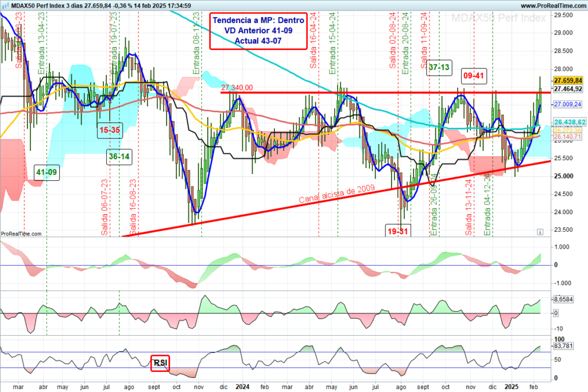588x392 pixels.
Task: Click the 27.340,00 resistance level label
Action: coord(237,87)
